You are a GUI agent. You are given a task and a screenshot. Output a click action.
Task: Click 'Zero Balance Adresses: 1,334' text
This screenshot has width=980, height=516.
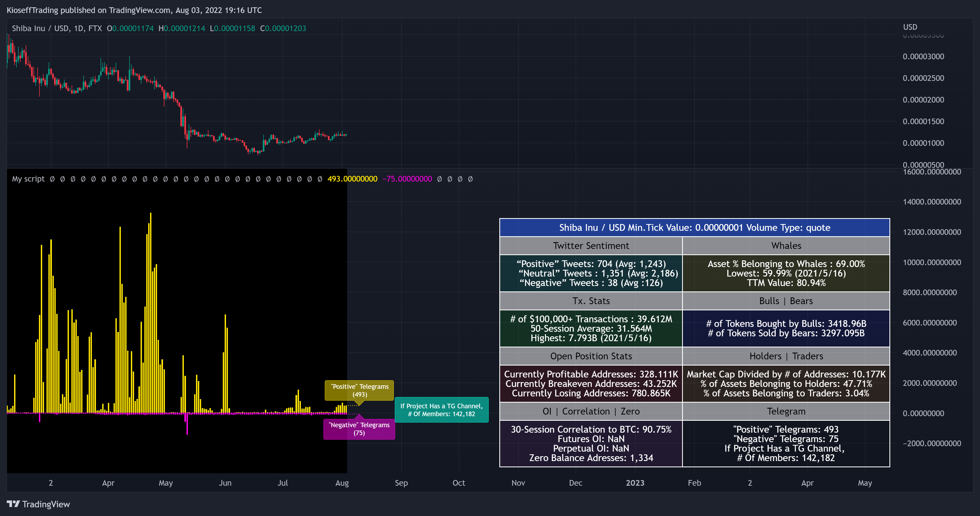[x=591, y=458]
